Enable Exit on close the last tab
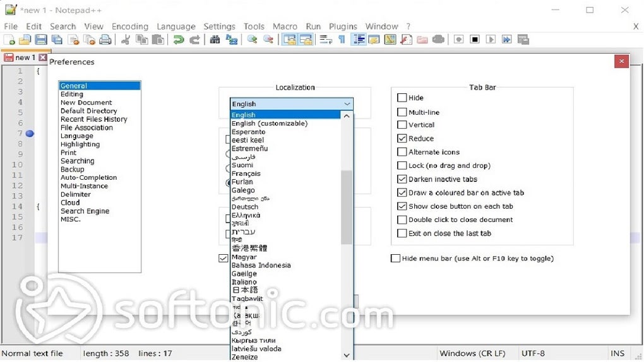644x362 pixels. pyautogui.click(x=402, y=233)
